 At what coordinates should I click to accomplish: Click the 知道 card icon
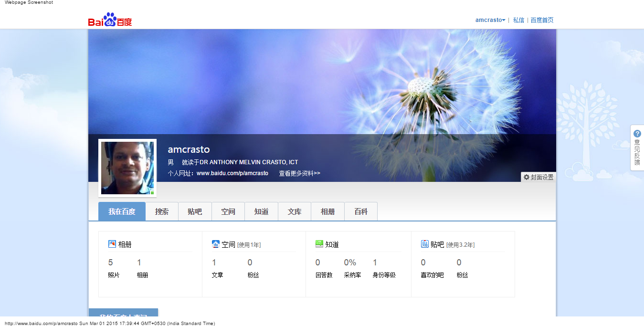click(x=319, y=244)
